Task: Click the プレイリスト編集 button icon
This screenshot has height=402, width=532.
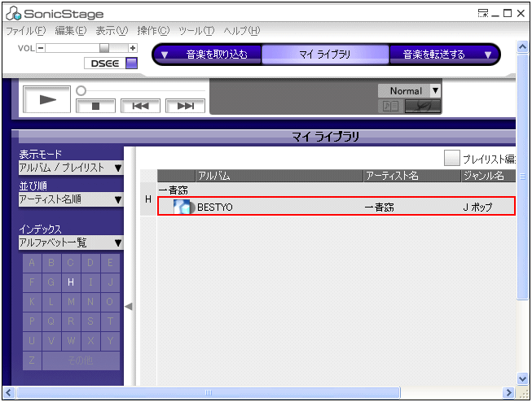Action: tap(452, 158)
